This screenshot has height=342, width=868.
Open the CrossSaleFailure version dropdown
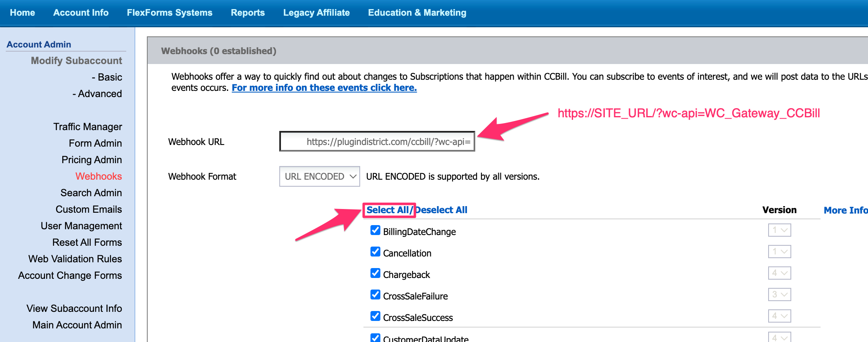click(779, 294)
